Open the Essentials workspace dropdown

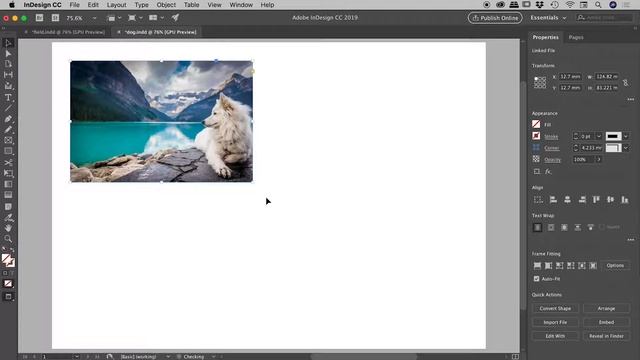pyautogui.click(x=548, y=18)
